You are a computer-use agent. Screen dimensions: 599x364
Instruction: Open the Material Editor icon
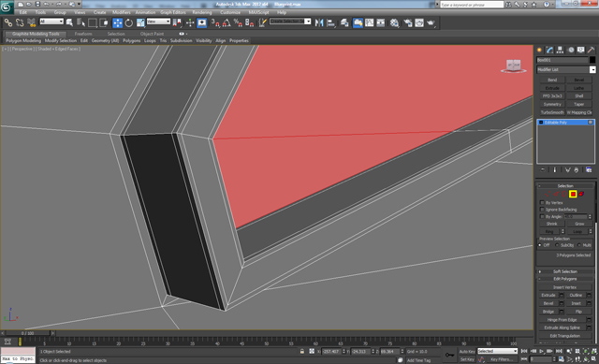394,22
